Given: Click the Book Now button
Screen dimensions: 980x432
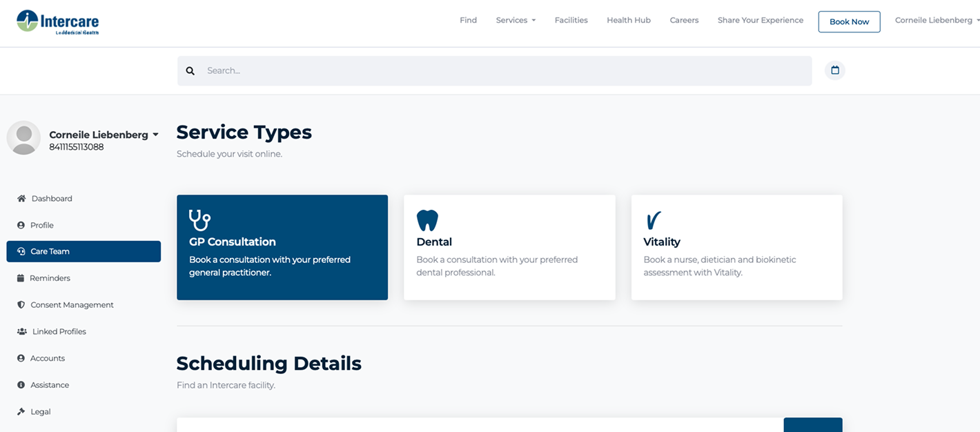Looking at the screenshot, I should (850, 21).
